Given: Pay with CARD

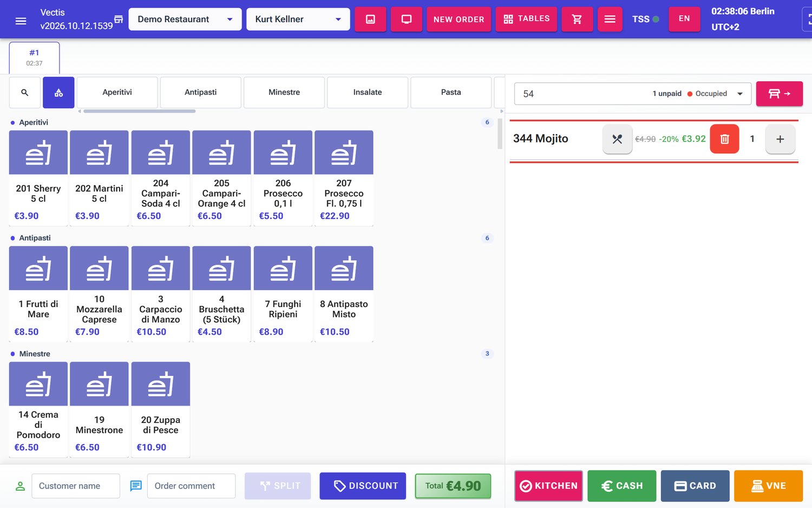Looking at the screenshot, I should [x=695, y=486].
